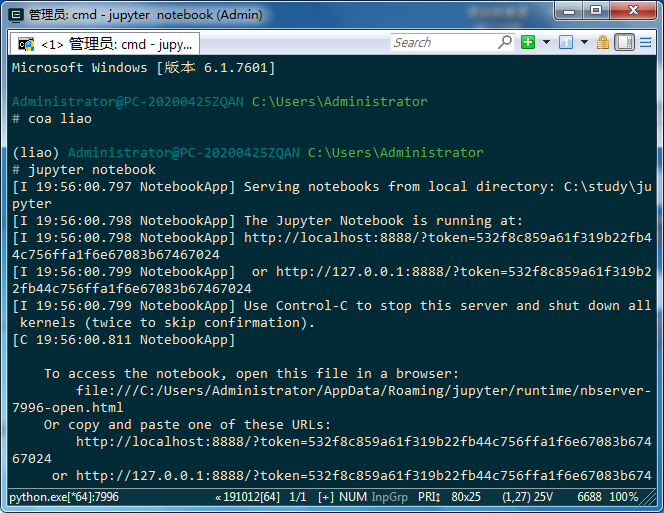Screen dimensions: 664x513
Task: Create a new console with green plus
Action: pyautogui.click(x=528, y=42)
